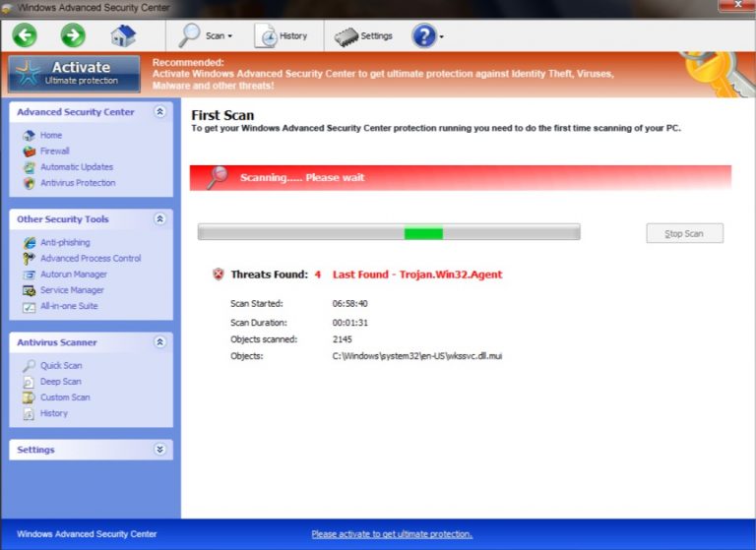Screen dimensions: 756x550
Task: Start a Quick Scan from sidebar
Action: tap(61, 365)
